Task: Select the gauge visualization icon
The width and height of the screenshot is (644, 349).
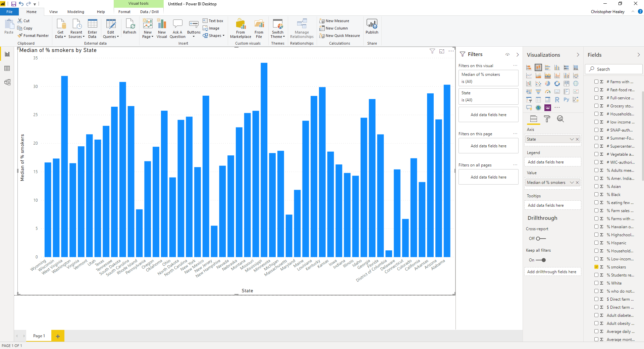Action: pyautogui.click(x=547, y=92)
